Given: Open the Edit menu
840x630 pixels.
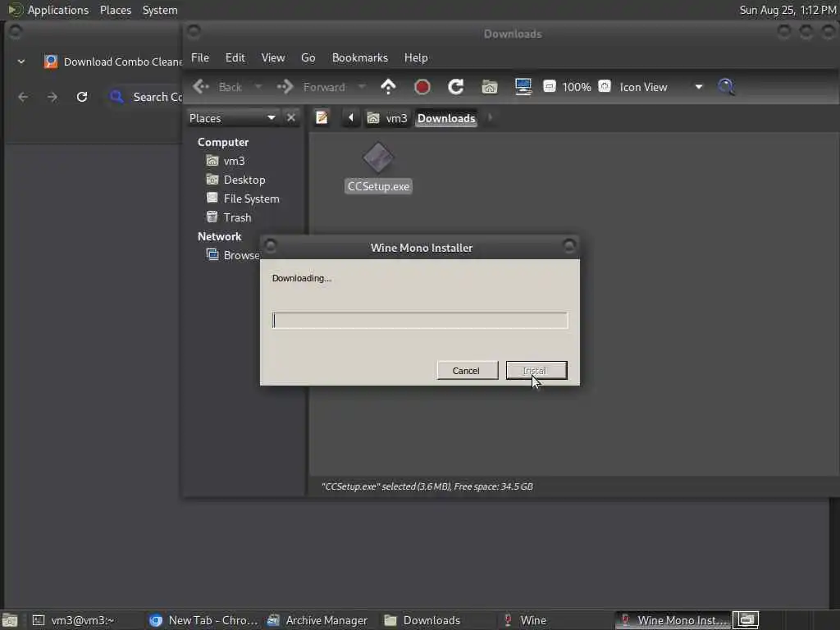Looking at the screenshot, I should coord(235,58).
